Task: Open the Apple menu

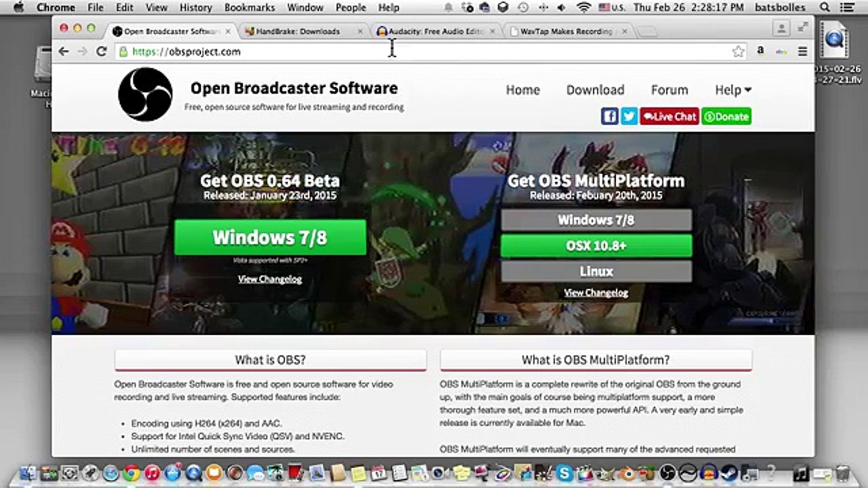Action: (x=19, y=7)
